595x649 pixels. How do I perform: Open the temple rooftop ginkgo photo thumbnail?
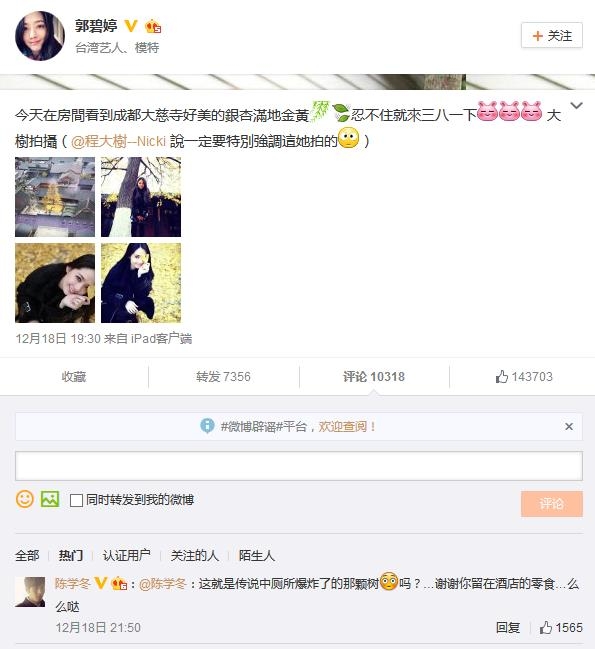pyautogui.click(x=55, y=197)
